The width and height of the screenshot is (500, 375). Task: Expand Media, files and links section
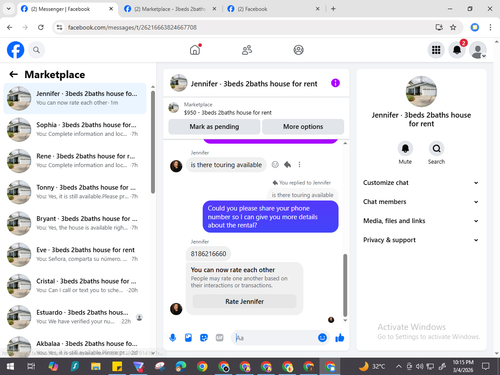click(421, 221)
